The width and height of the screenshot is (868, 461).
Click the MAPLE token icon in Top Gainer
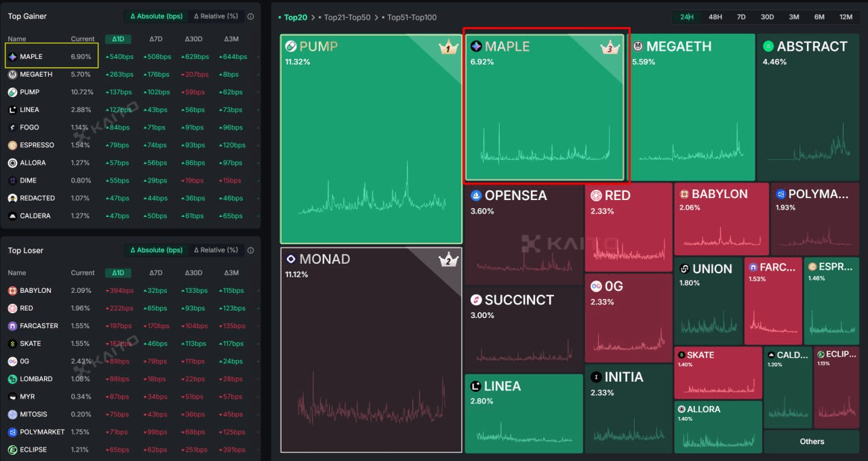click(13, 56)
